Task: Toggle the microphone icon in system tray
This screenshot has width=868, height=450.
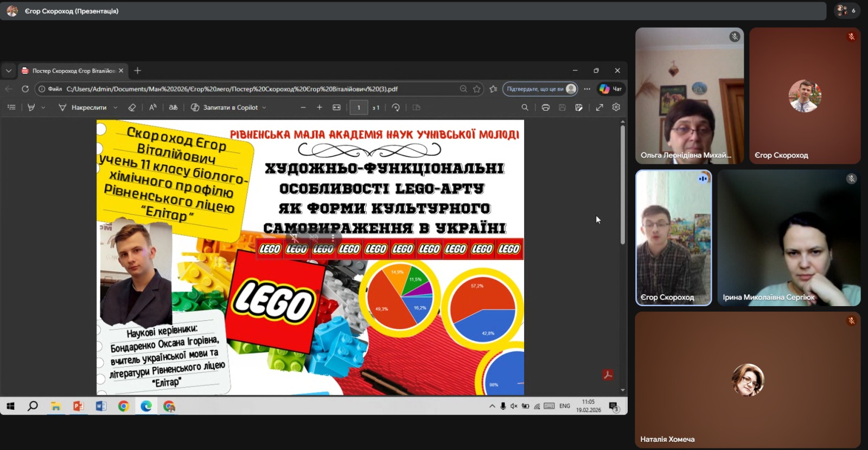Action: pyautogui.click(x=503, y=406)
